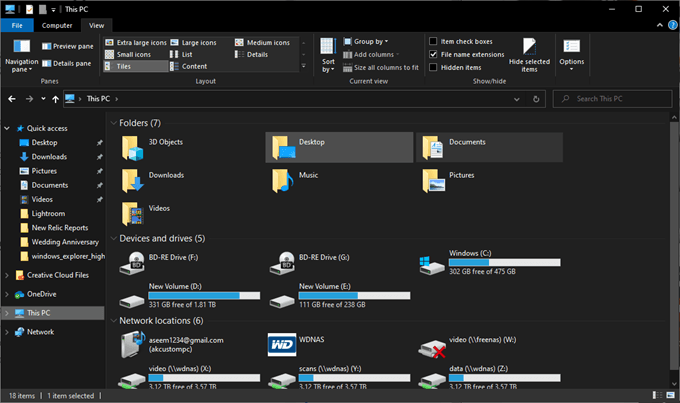Collapse the Folders (7) section
Image resolution: width=680 pixels, height=403 pixels.
112,123
